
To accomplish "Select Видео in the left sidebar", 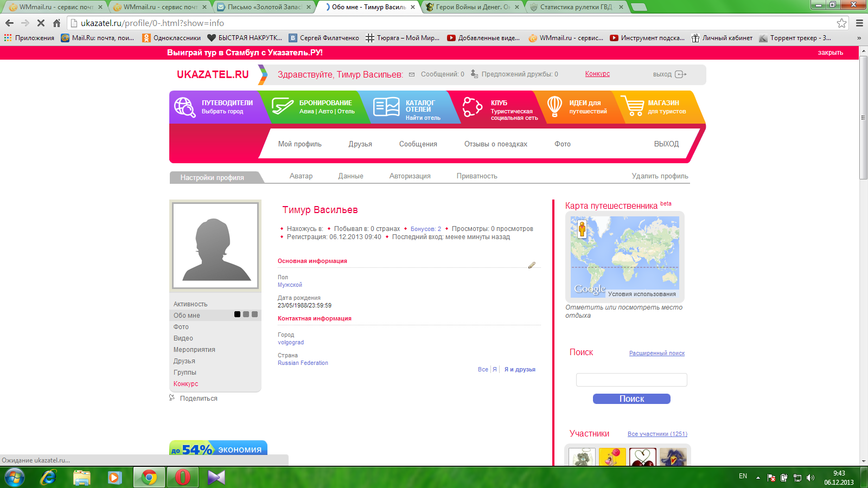I will [183, 338].
